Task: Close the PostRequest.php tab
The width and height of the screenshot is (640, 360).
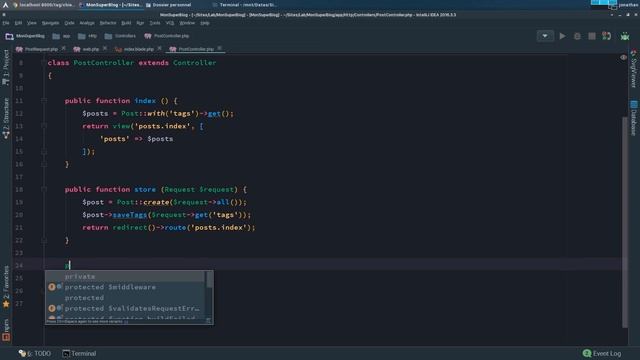Action: tap(64, 49)
